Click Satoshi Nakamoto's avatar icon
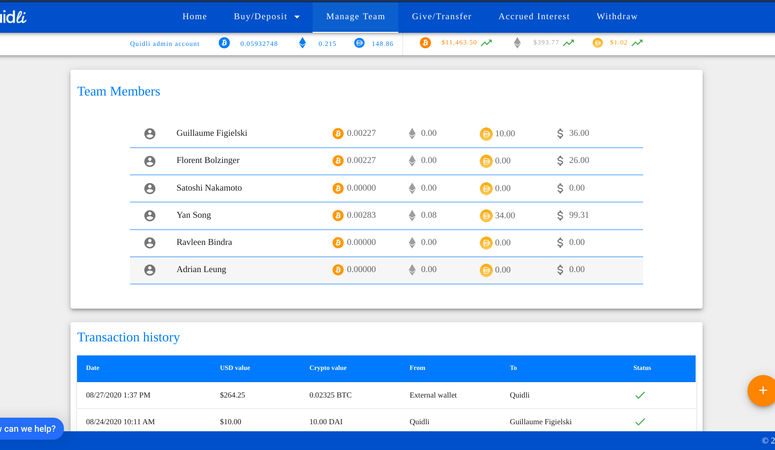 tap(150, 188)
